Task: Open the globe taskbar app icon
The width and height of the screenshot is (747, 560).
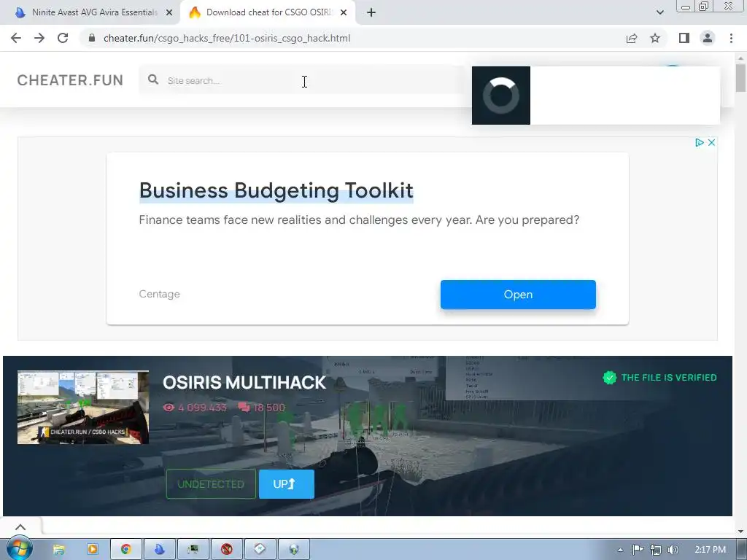Action: coord(294,550)
